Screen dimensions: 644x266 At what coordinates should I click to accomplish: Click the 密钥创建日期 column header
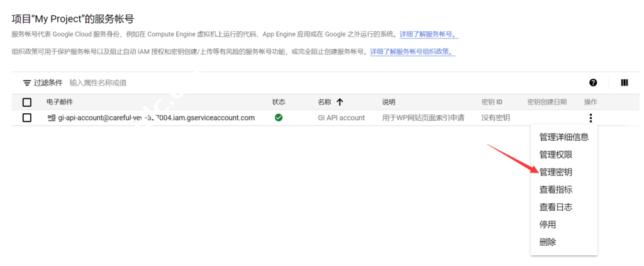pos(547,102)
